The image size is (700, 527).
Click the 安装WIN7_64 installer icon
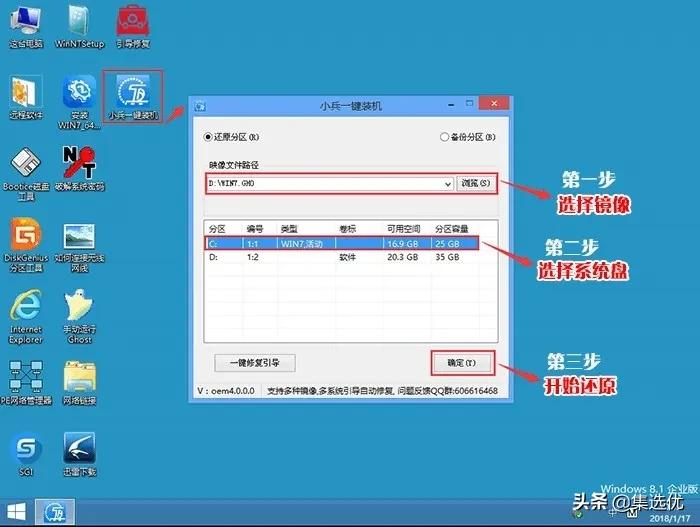[x=79, y=103]
